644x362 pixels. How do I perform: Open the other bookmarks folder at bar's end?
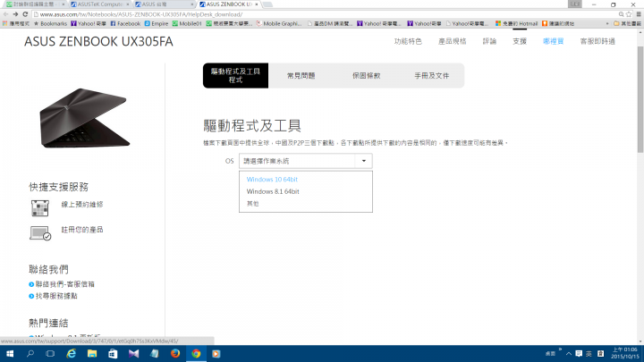point(627,24)
